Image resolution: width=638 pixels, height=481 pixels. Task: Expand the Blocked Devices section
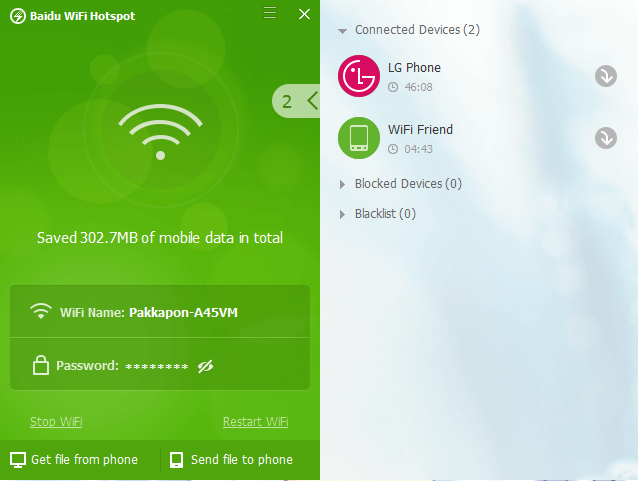click(342, 184)
